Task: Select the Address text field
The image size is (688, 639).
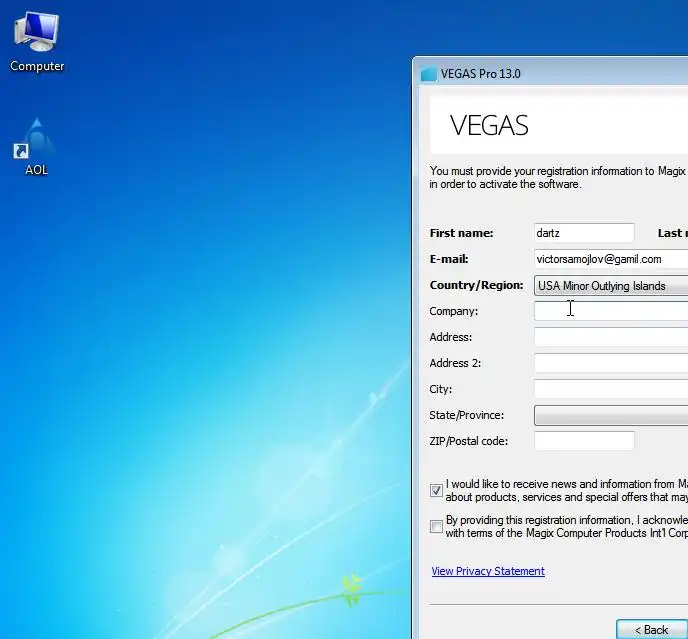Action: coord(611,337)
